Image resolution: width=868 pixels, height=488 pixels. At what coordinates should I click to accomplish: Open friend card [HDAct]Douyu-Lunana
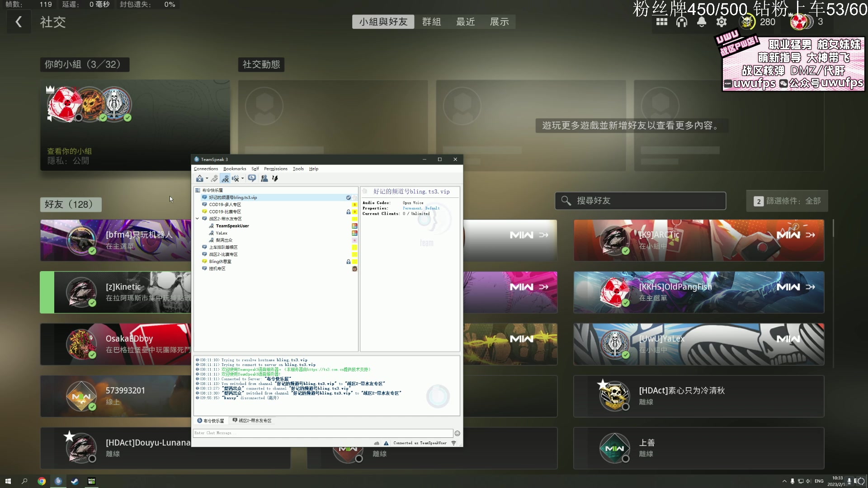click(116, 448)
